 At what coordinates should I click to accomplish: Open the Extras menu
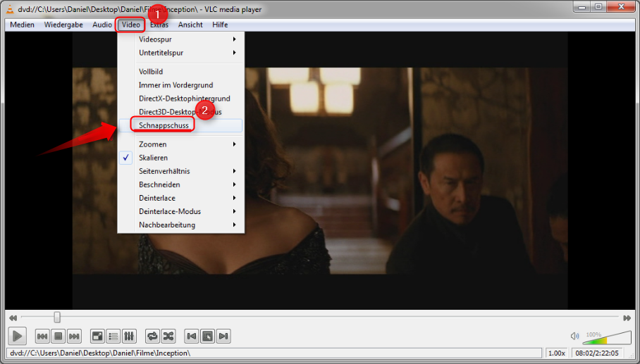pos(159,25)
